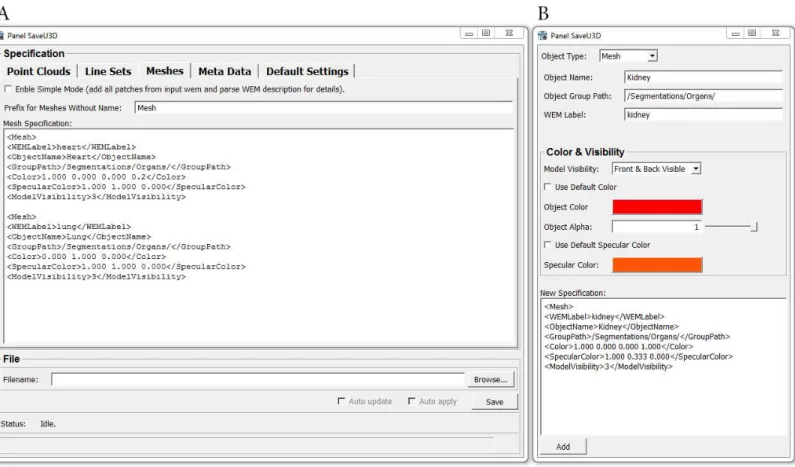Click the Mesh Specification text area
795x467 pixels.
[260, 237]
